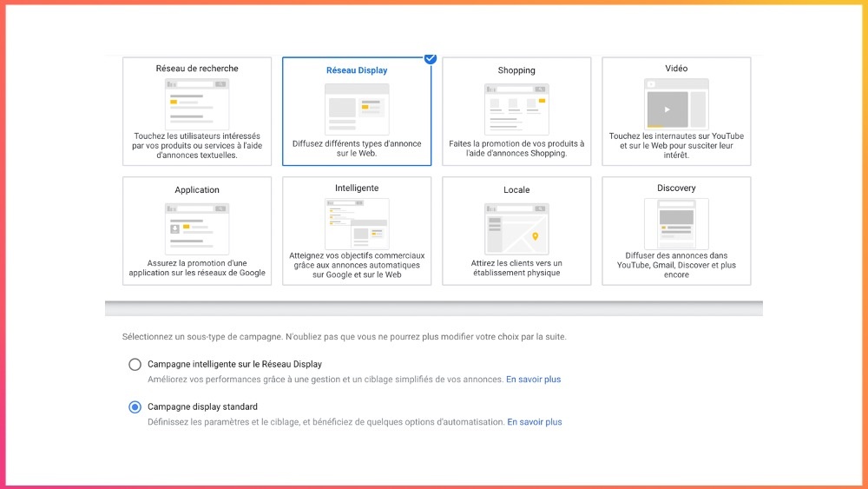Click the Campagne intelligente sur le Réseau Display label

click(234, 365)
